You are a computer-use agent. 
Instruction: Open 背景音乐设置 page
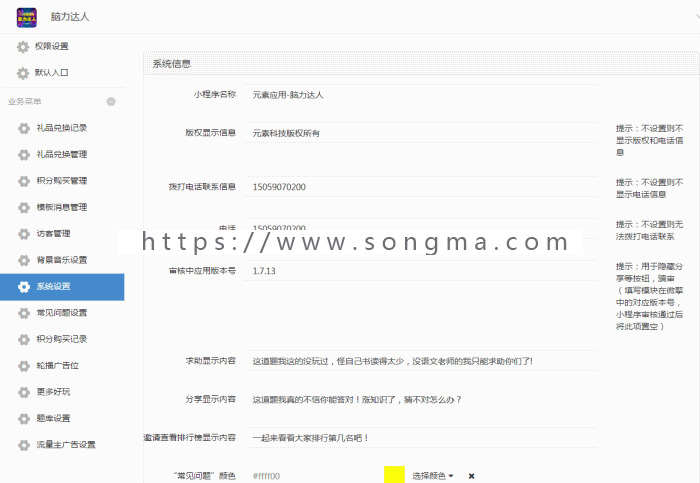pyautogui.click(x=62, y=260)
